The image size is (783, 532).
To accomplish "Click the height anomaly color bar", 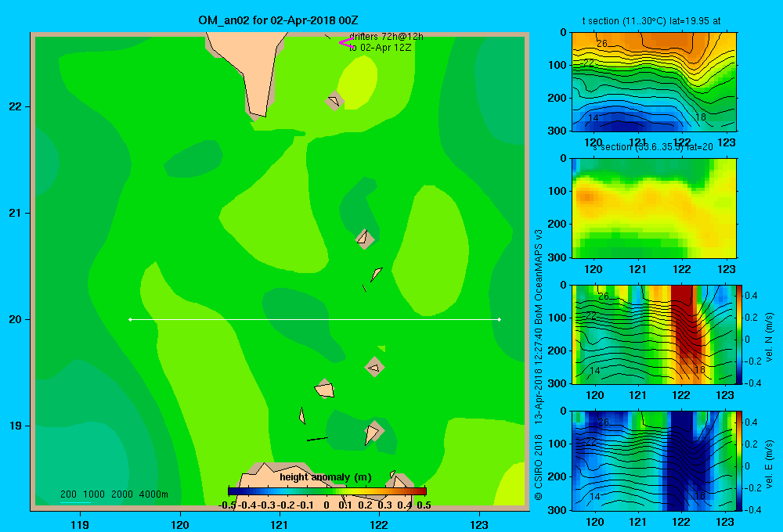I will (327, 491).
